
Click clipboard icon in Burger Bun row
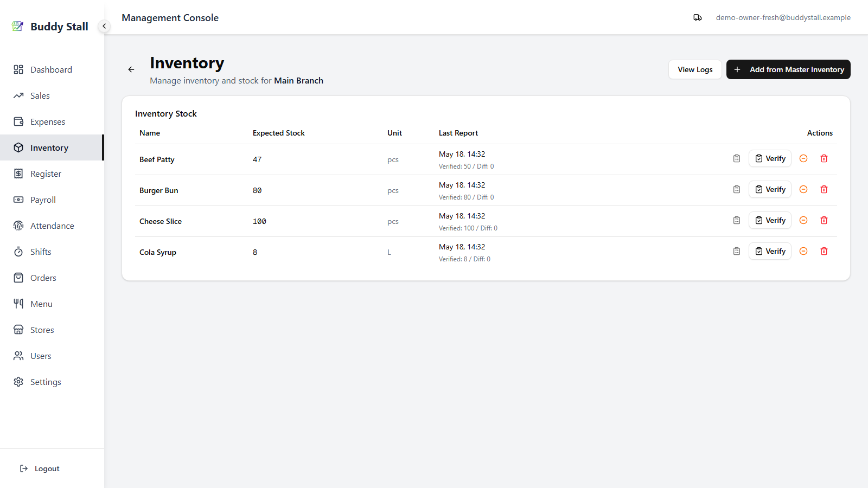click(x=737, y=189)
